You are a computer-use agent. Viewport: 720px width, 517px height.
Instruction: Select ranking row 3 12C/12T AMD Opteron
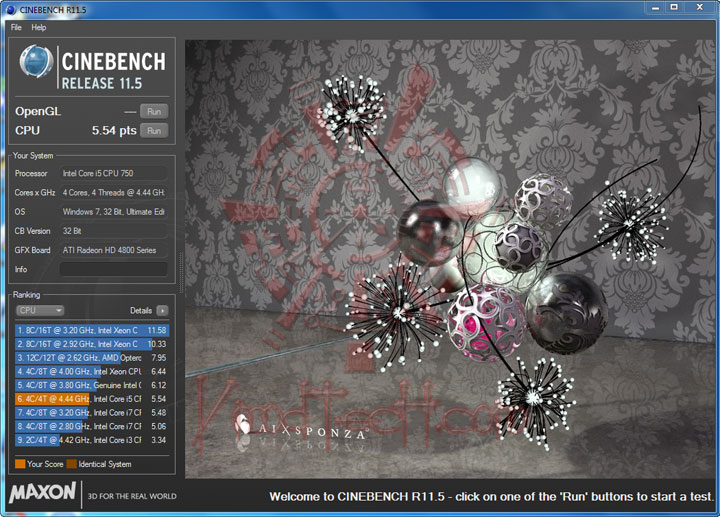[x=92, y=358]
